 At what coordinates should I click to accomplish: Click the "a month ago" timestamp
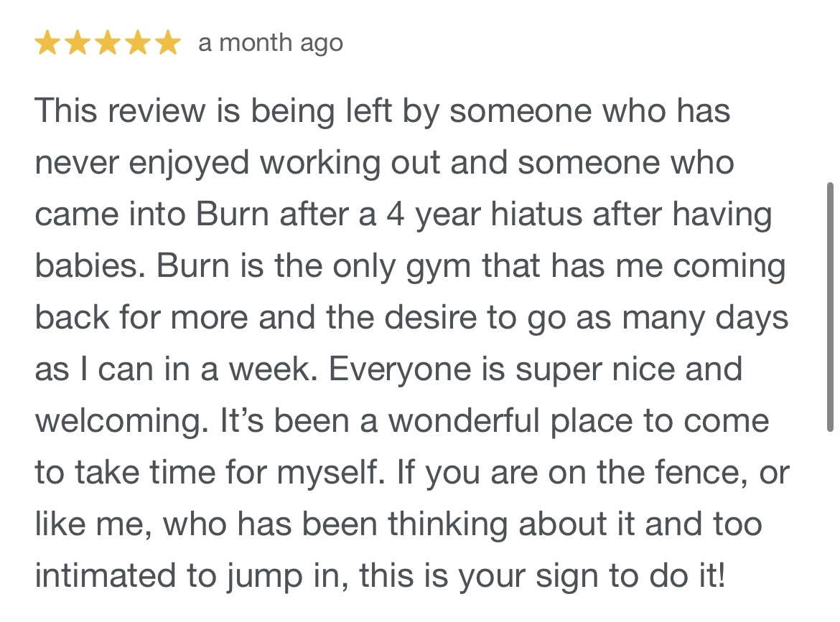click(x=271, y=44)
